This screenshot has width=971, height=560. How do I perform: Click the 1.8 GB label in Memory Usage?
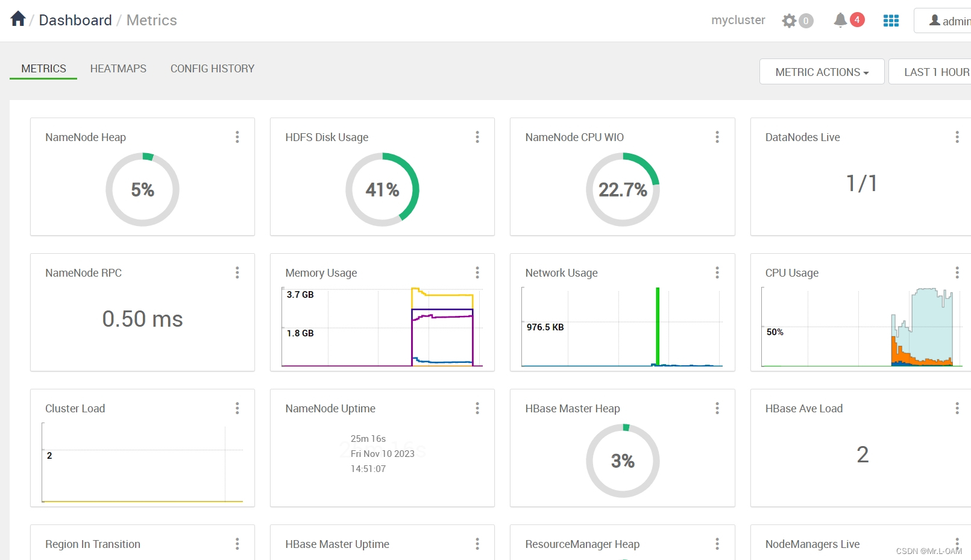tap(300, 333)
